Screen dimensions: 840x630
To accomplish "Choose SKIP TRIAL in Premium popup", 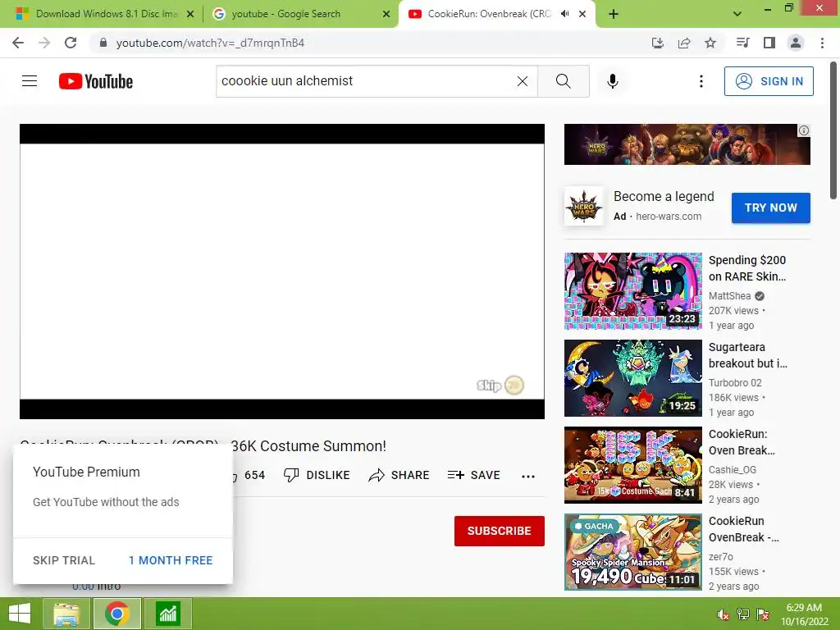I will (x=64, y=560).
